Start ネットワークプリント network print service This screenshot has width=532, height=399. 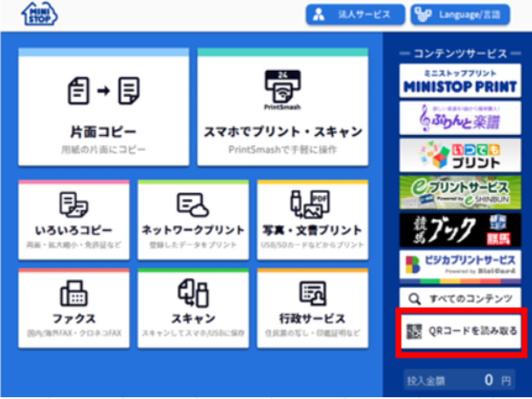coord(193,220)
